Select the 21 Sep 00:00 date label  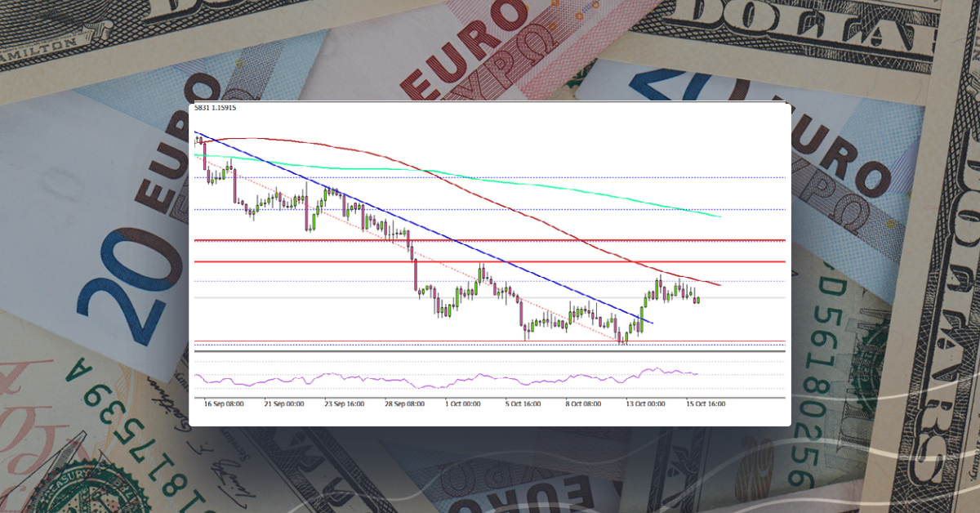coord(284,404)
